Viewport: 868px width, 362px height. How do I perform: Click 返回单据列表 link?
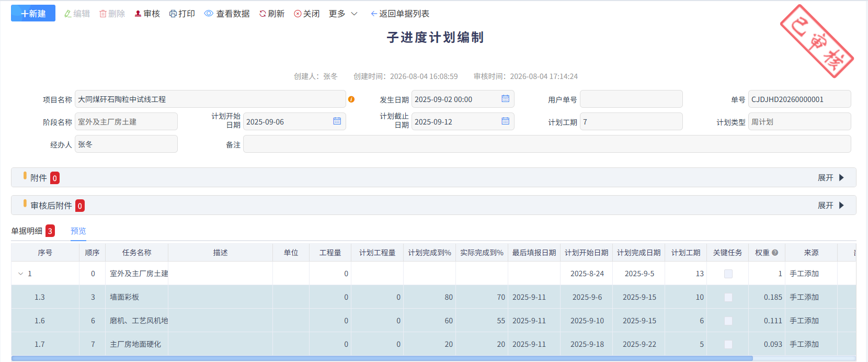click(400, 14)
